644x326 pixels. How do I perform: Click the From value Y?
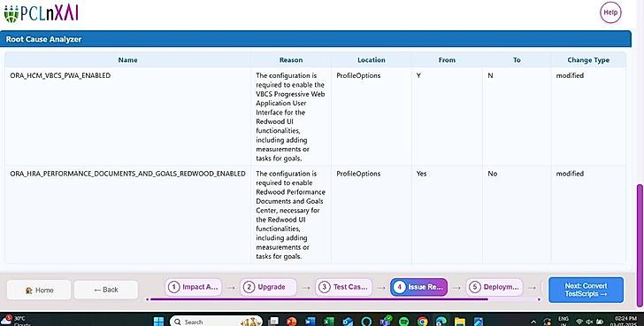tap(418, 75)
